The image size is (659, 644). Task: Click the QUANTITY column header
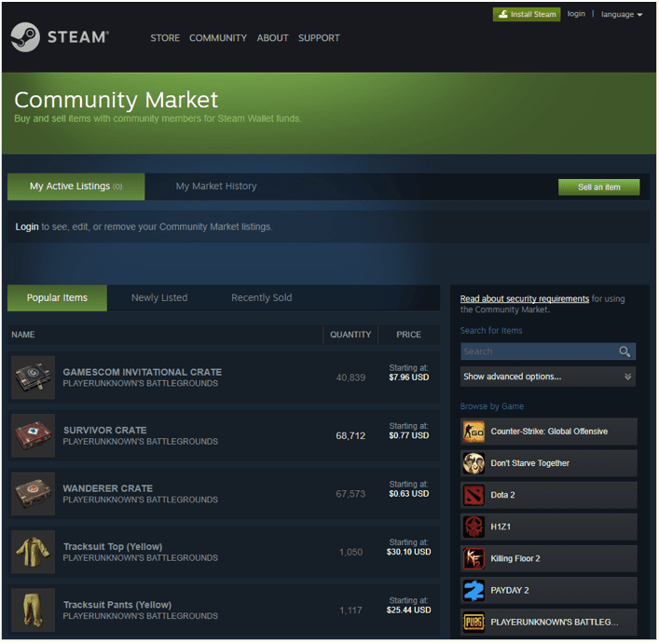(x=350, y=335)
